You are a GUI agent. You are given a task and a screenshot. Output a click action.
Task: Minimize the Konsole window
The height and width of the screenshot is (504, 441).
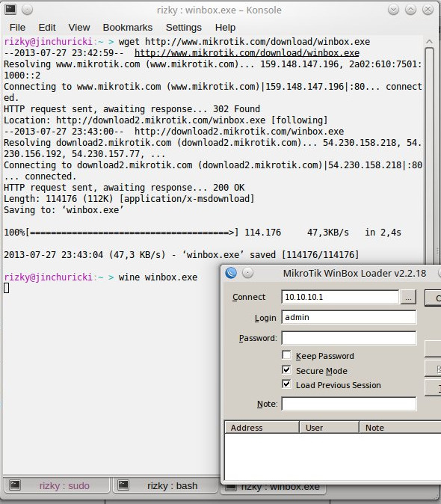393,10
